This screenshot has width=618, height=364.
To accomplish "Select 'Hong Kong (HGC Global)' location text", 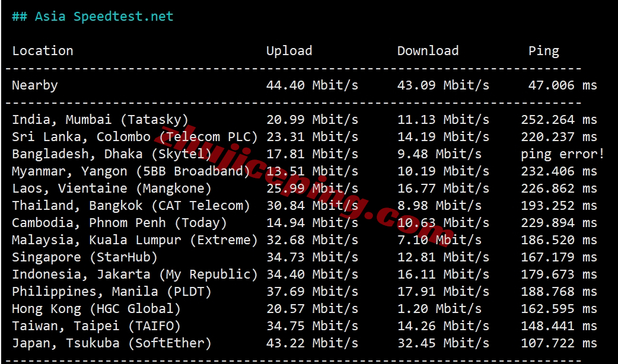I will pos(96,309).
